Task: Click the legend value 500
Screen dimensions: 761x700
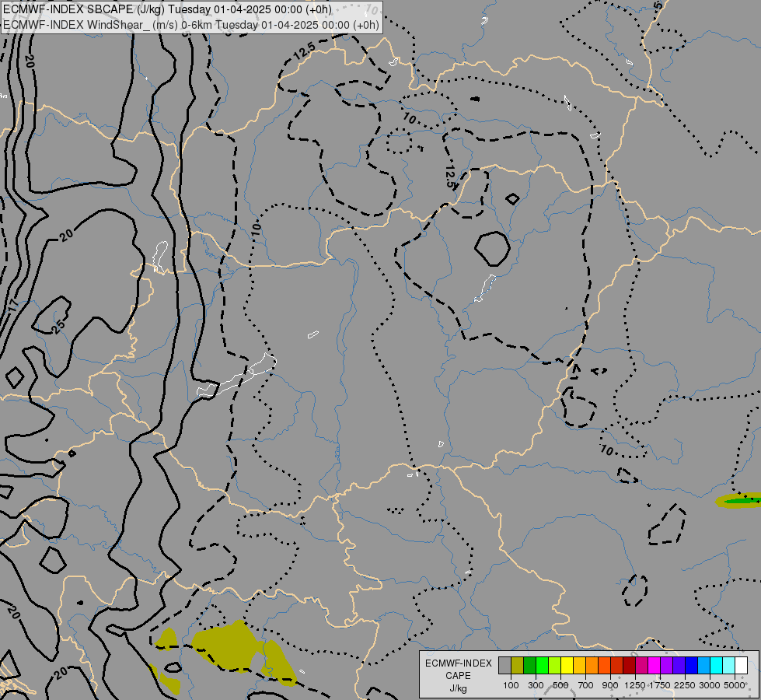Action: click(560, 685)
